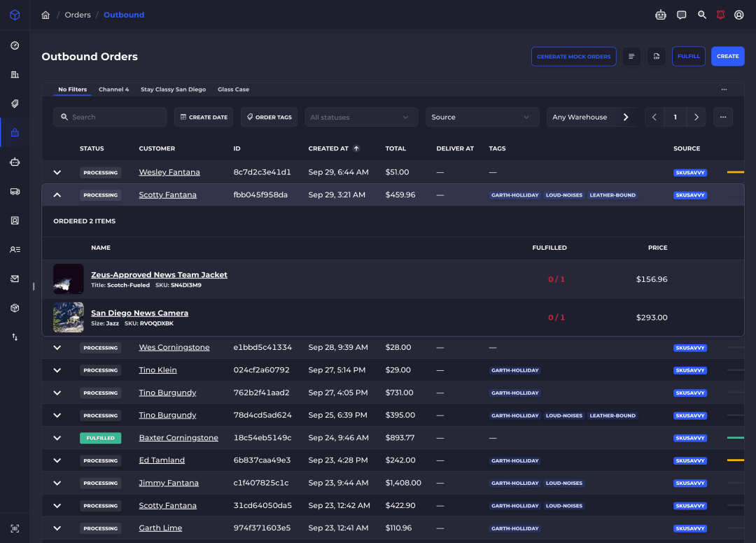Click the page number 1 field
756x543 pixels.
point(675,117)
